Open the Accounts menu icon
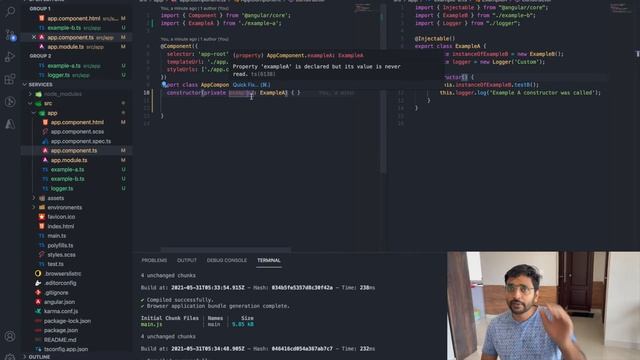The image size is (640, 360). (x=10, y=336)
